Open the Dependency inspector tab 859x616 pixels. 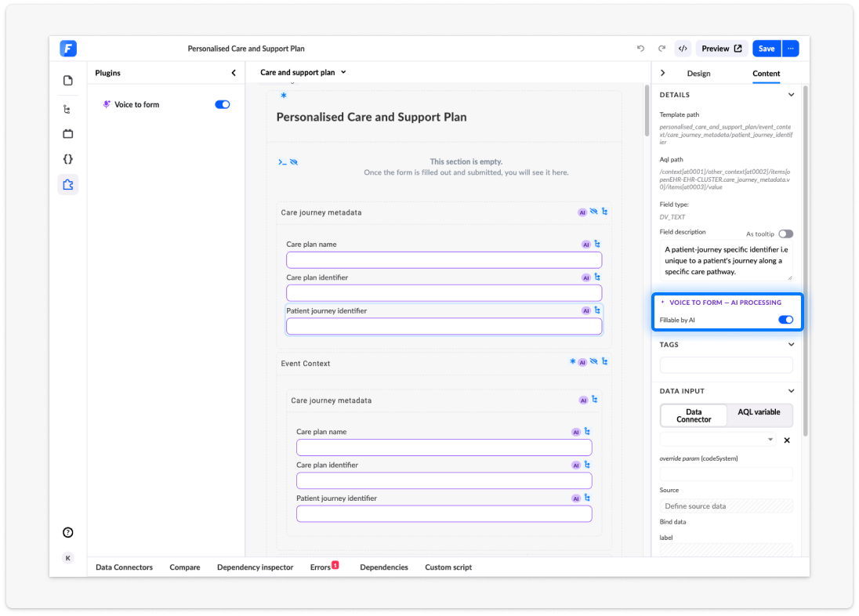256,567
